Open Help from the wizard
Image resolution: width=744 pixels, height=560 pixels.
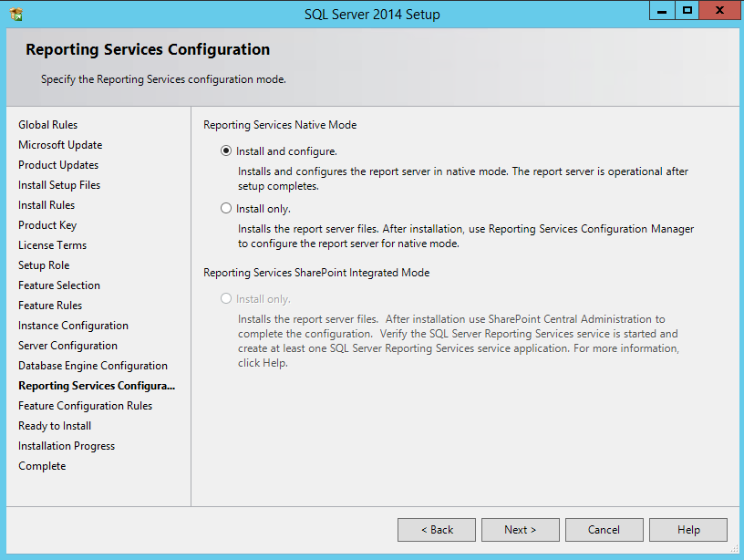coord(687,529)
